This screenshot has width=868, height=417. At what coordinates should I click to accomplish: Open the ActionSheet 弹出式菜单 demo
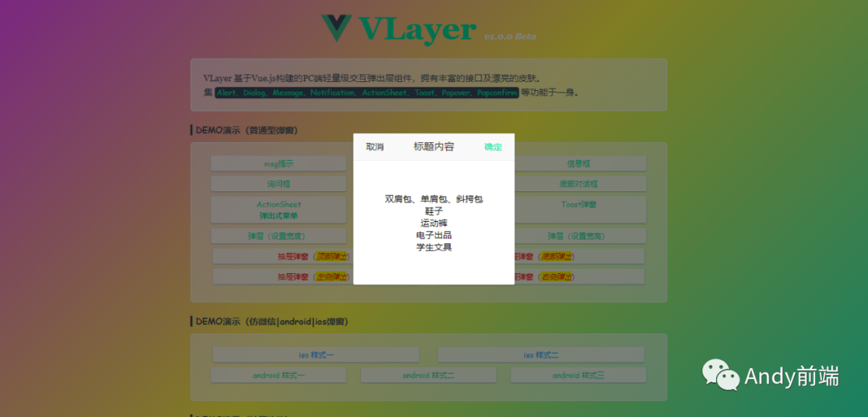pos(278,210)
